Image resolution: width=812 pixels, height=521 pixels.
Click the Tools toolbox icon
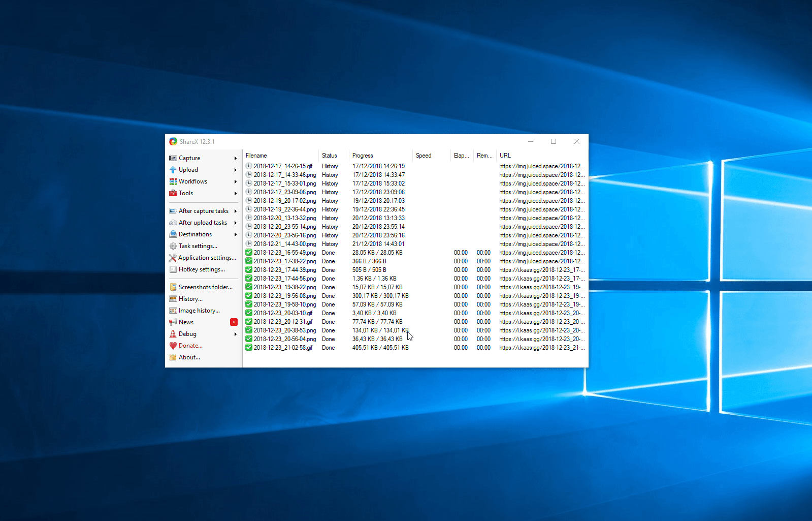(173, 193)
